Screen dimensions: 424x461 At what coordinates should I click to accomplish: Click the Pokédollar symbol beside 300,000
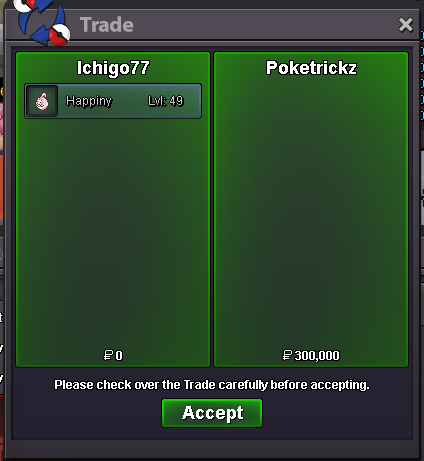(287, 355)
